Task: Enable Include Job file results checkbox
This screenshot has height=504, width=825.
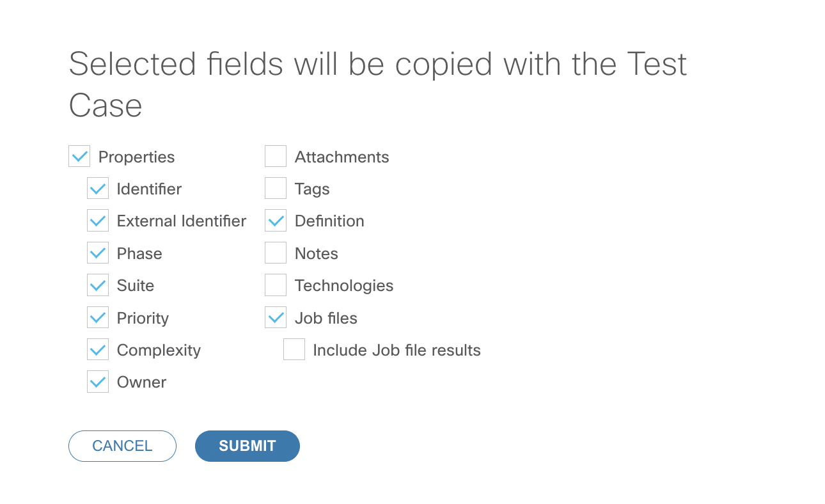Action: click(x=294, y=350)
